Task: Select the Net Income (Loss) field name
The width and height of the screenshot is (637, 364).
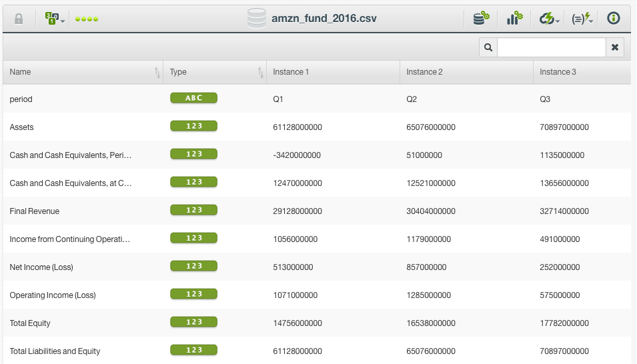Action: pyautogui.click(x=41, y=267)
